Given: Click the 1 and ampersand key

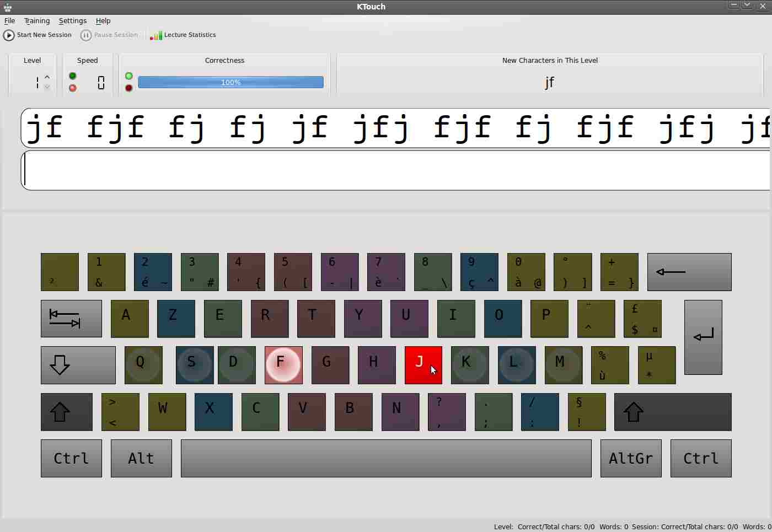Looking at the screenshot, I should pyautogui.click(x=106, y=272).
